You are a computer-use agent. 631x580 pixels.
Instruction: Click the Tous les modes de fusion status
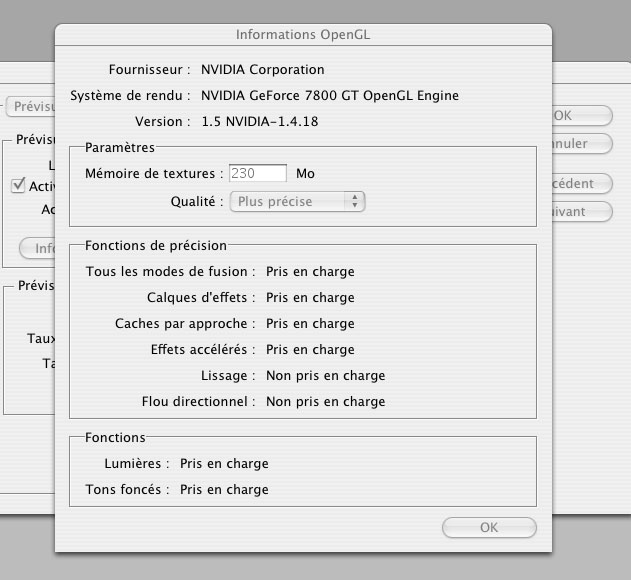[x=310, y=272]
